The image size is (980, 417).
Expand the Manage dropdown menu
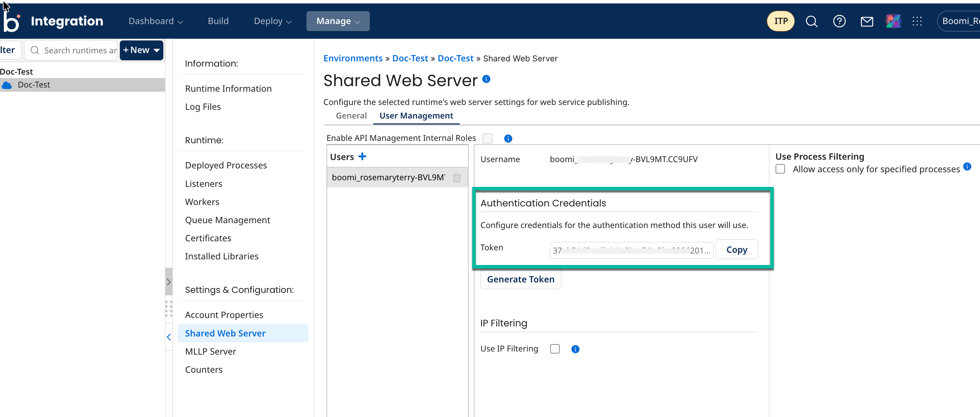pyautogui.click(x=337, y=21)
